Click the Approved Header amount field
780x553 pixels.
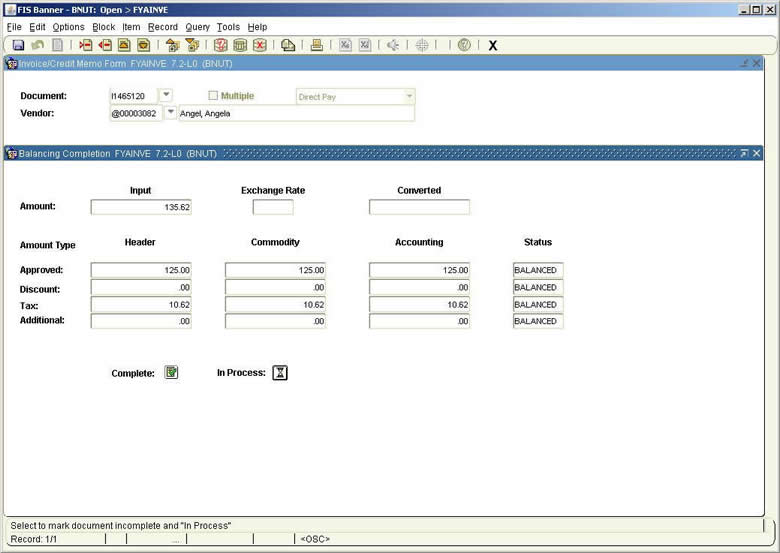141,270
